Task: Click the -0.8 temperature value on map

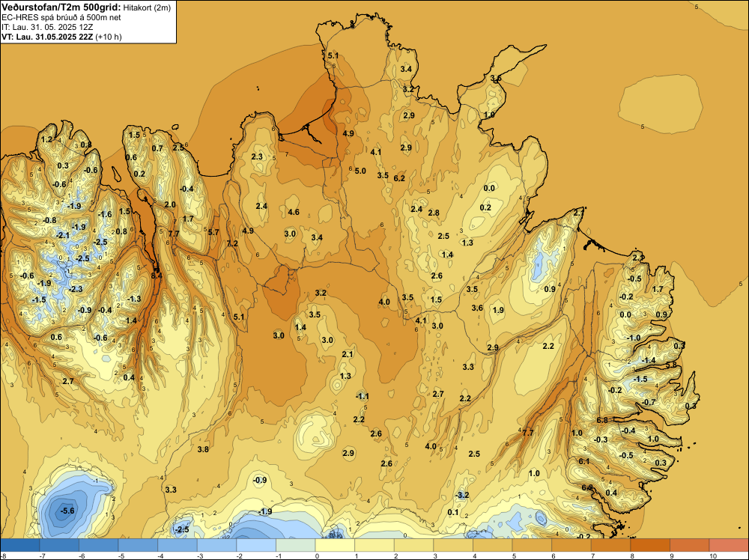Action: pos(49,220)
